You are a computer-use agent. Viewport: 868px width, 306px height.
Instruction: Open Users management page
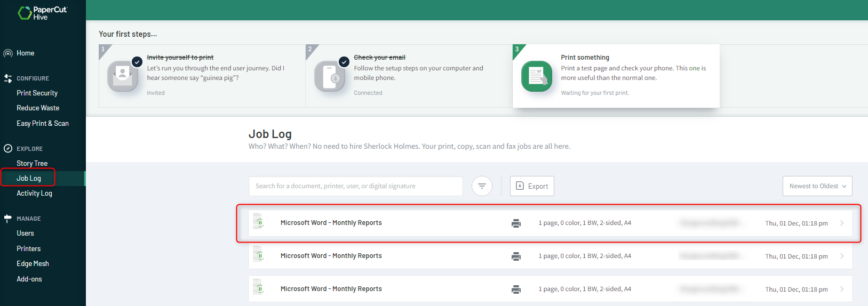[25, 233]
